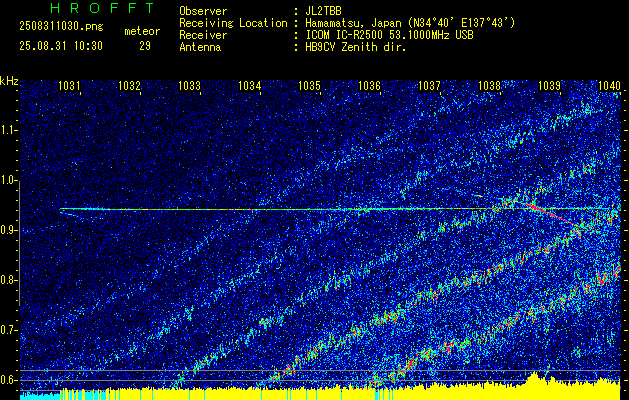
Task: Click the HROFFT title text
Action: tap(102, 8)
